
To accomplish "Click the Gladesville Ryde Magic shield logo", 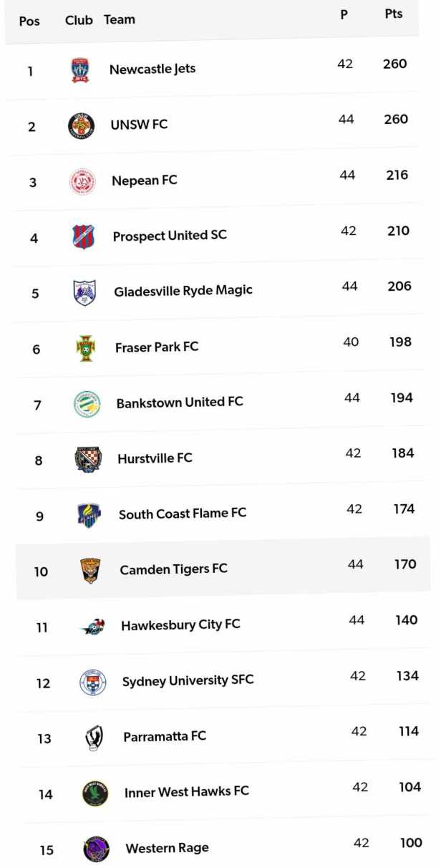I will [85, 293].
